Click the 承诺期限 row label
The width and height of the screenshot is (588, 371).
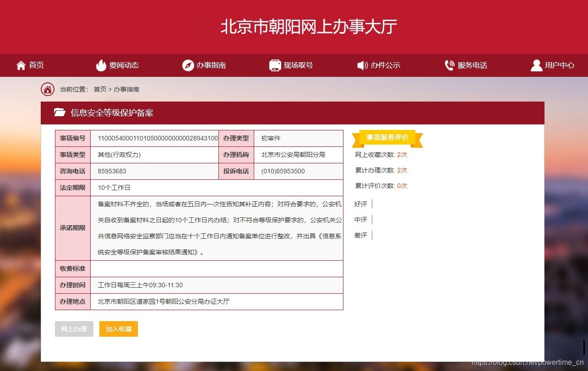pos(72,228)
